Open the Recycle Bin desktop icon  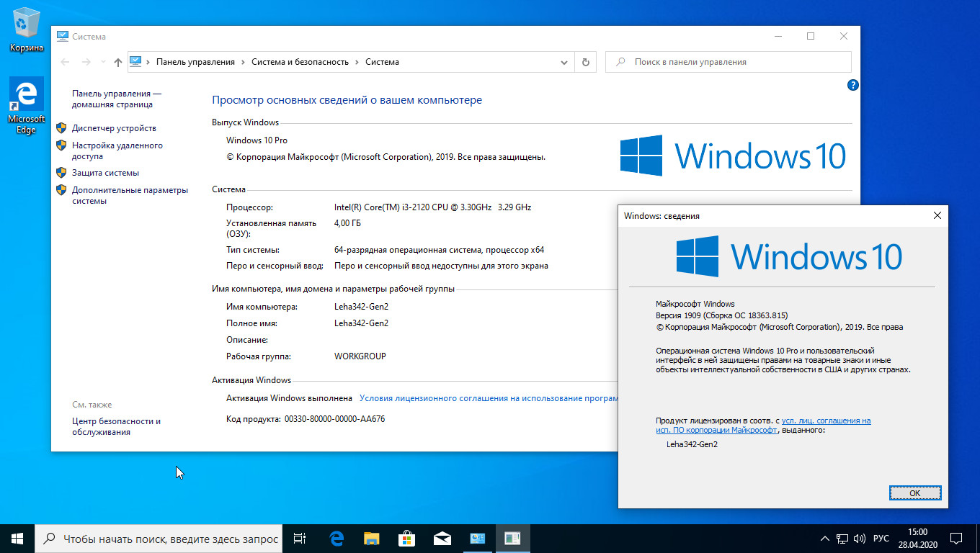tap(27, 29)
